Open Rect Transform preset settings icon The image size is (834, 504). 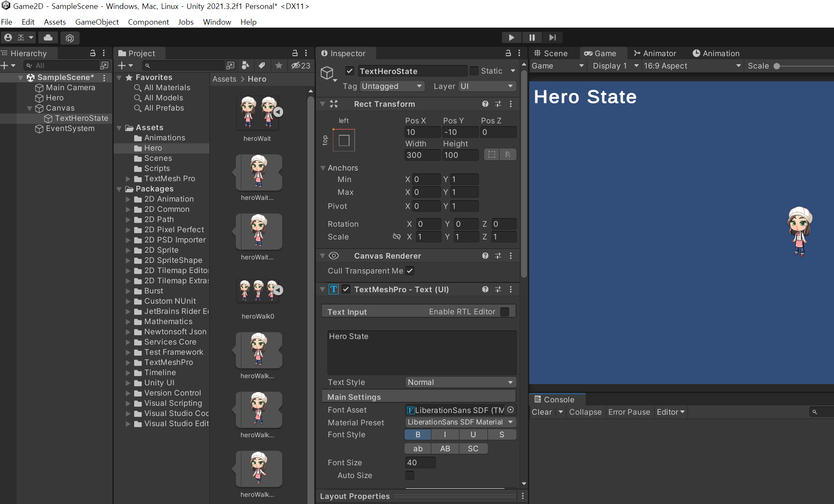(x=498, y=104)
